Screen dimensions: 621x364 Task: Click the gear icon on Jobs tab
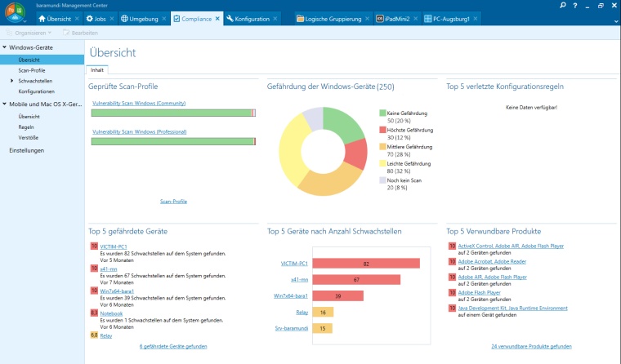pyautogui.click(x=90, y=19)
